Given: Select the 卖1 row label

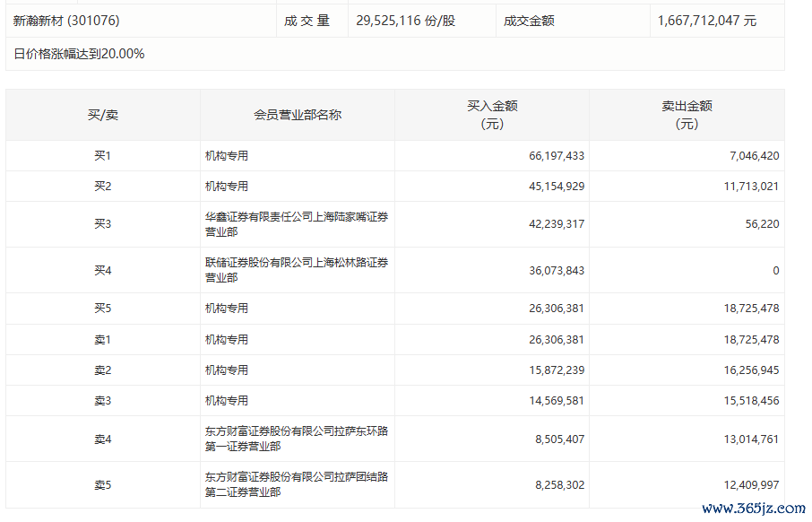Looking at the screenshot, I should coord(103,340).
